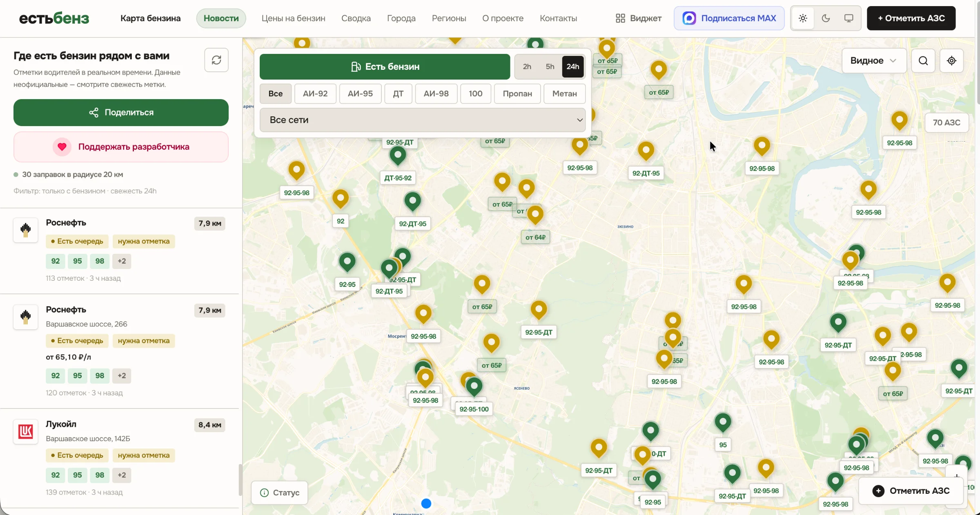Toggle the АИ-95 fuel filter
This screenshot has height=515, width=980.
(x=360, y=93)
